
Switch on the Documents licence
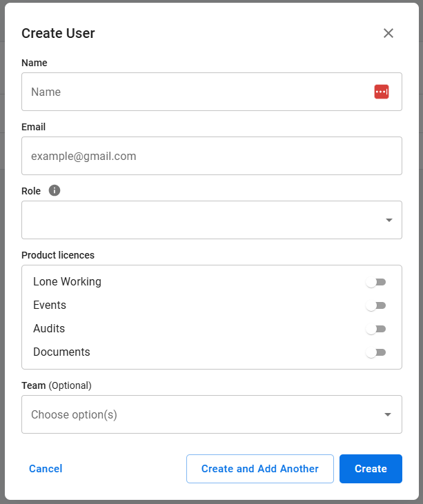pos(375,352)
